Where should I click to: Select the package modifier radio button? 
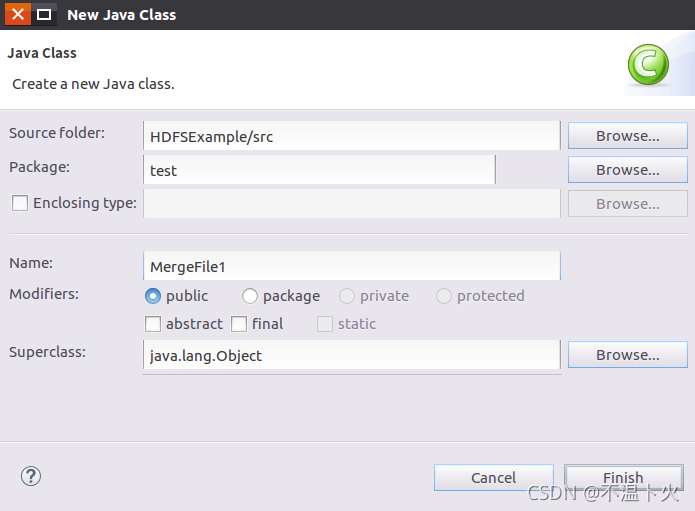[250, 296]
